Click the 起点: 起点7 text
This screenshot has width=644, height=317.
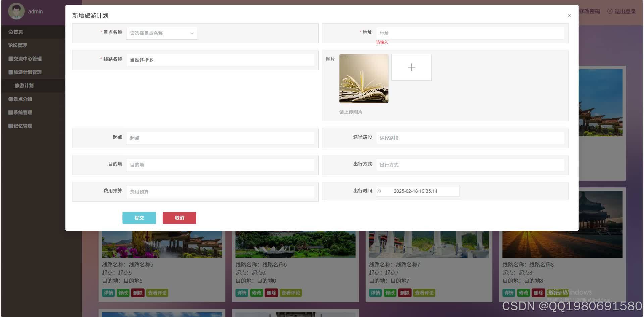tap(384, 273)
